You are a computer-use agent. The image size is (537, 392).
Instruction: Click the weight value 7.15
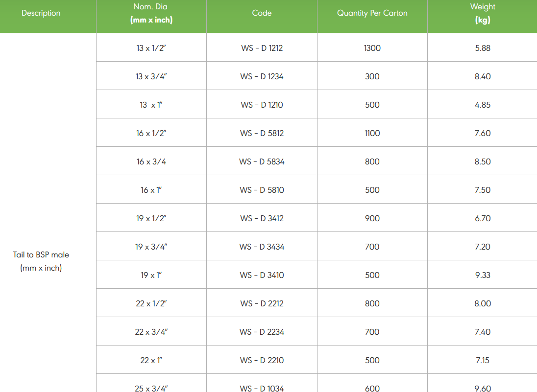tap(483, 360)
